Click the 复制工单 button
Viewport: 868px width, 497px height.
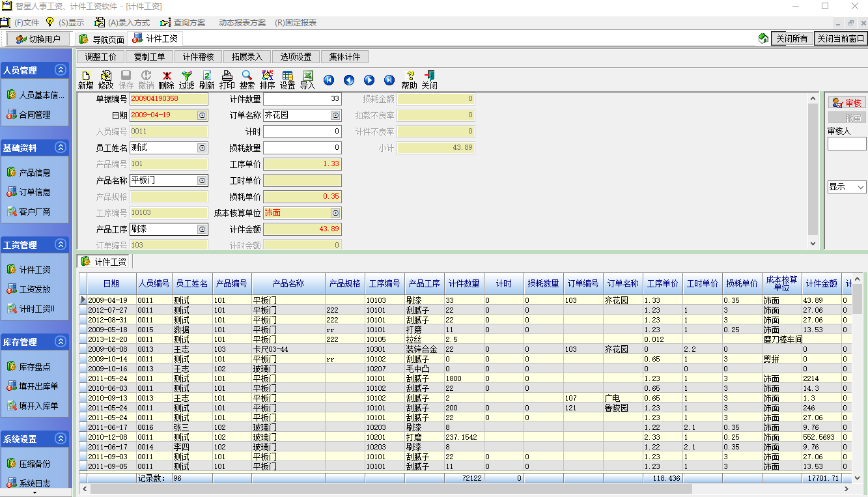tap(150, 57)
